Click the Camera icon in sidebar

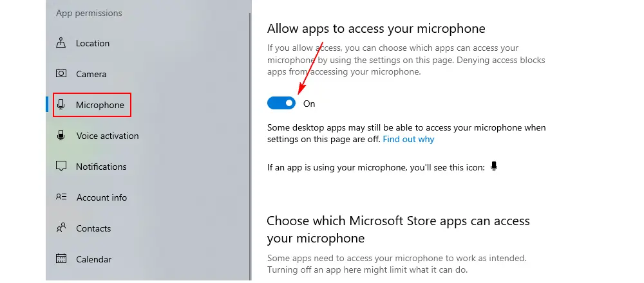click(x=61, y=73)
